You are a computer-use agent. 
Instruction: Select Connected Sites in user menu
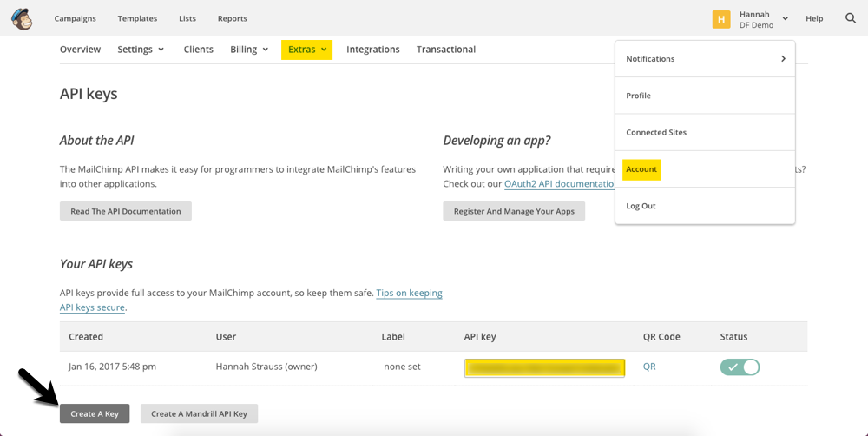pos(705,132)
